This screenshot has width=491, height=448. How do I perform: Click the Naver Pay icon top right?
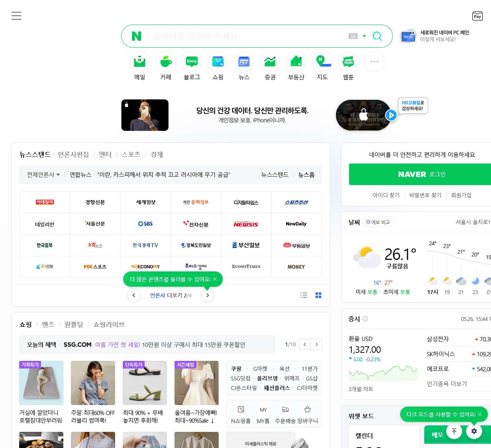(477, 16)
